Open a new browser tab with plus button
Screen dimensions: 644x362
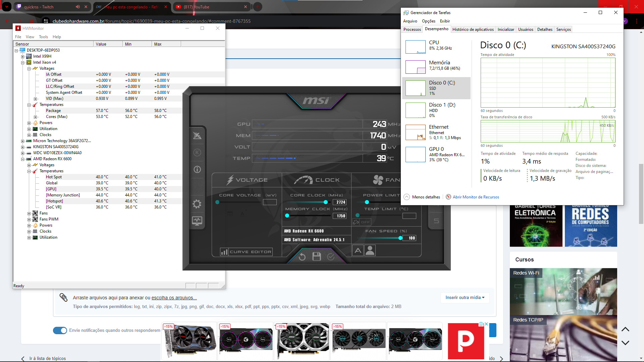coord(257,7)
